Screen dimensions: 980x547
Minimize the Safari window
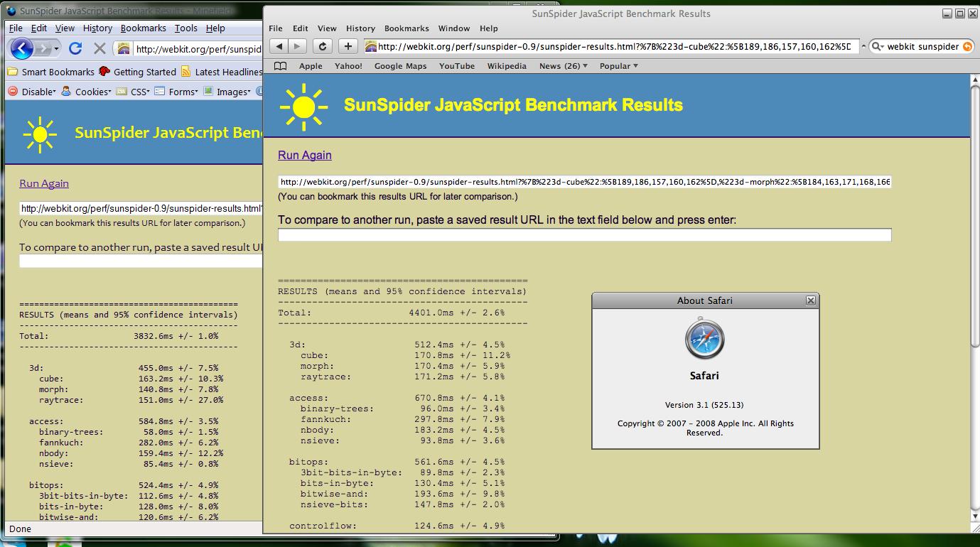pos(947,13)
